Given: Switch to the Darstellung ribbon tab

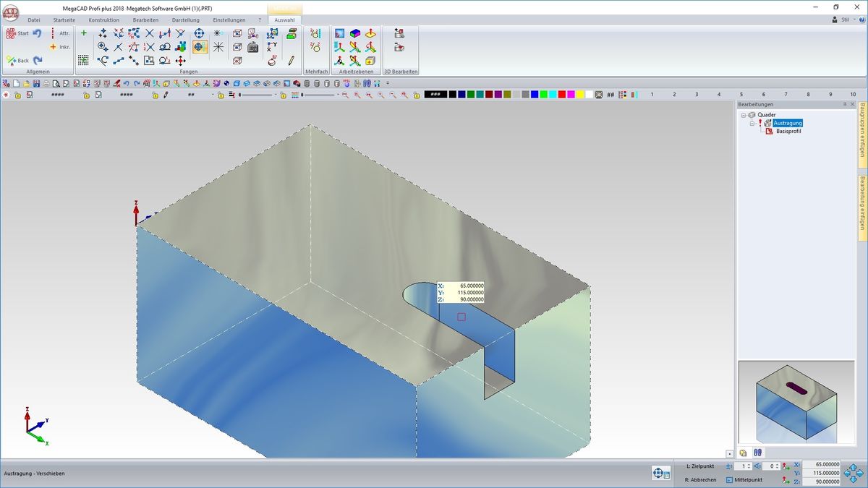Looking at the screenshot, I should pos(185,20).
